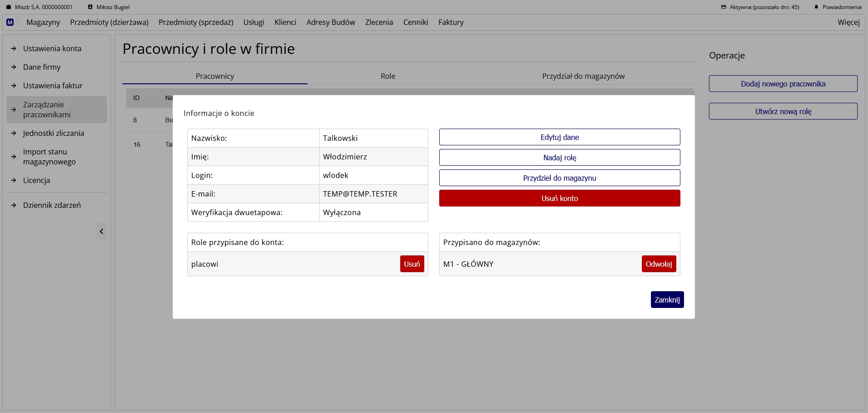The width and height of the screenshot is (868, 413).
Task: Open the Faktury menu item
Action: (x=451, y=22)
